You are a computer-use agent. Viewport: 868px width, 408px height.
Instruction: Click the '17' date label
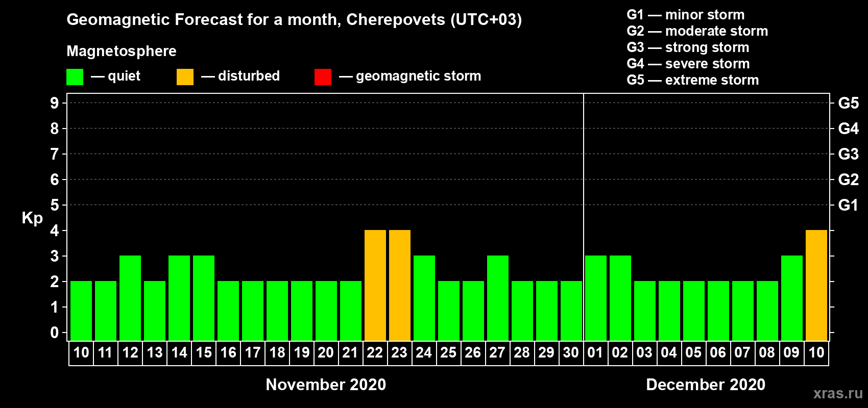[x=253, y=353]
